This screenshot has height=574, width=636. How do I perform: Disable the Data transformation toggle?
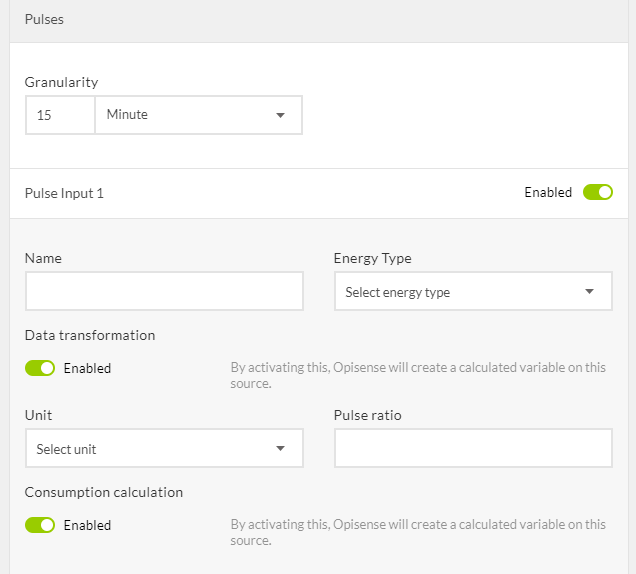[40, 368]
